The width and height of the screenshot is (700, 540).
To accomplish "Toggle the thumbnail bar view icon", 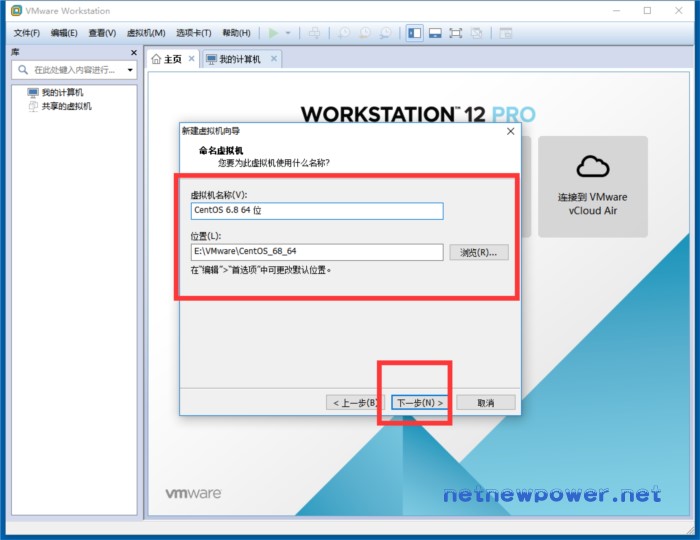I will click(435, 33).
